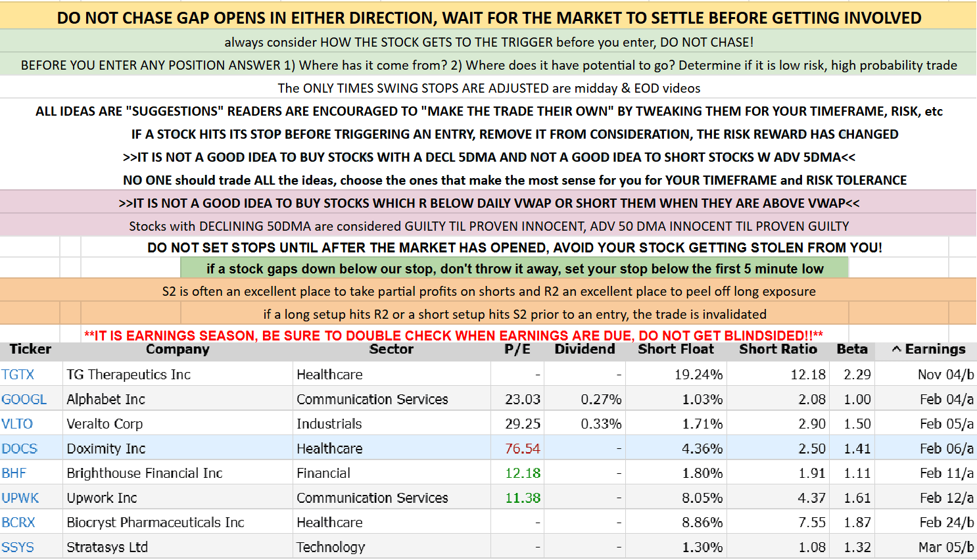
Task: Click the Short Float column header
Action: pos(676,349)
